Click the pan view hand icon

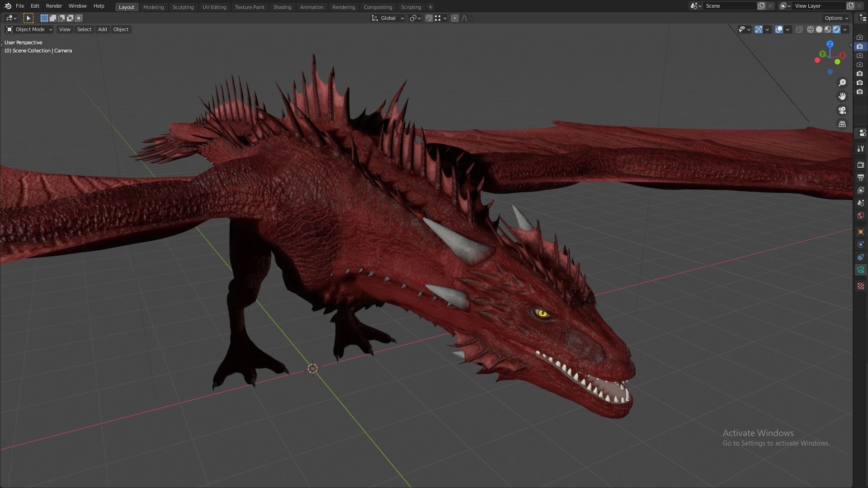tap(842, 96)
